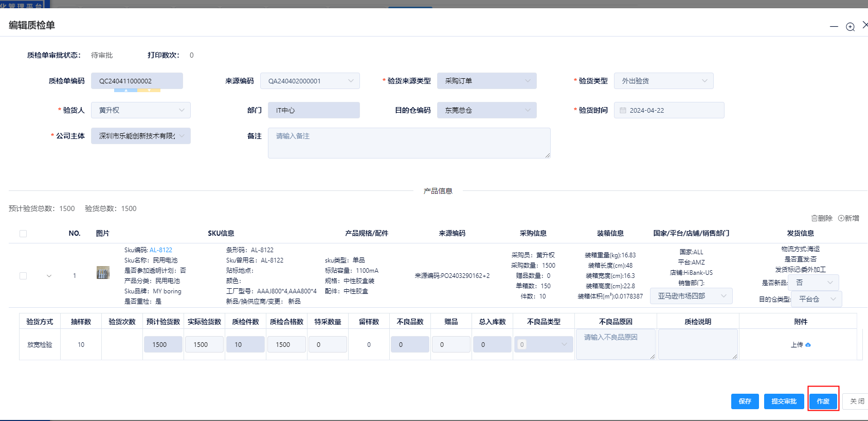Open the 验货人 dropdown showing 黄升权

(x=140, y=110)
